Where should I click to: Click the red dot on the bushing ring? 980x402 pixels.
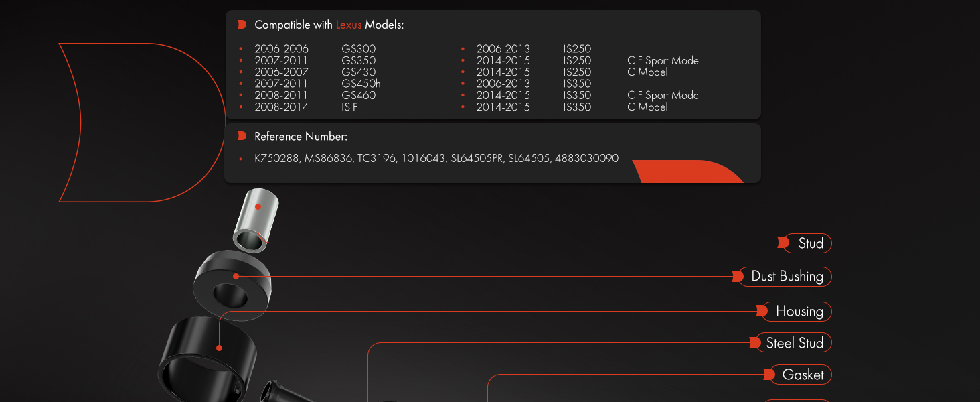pos(236,276)
